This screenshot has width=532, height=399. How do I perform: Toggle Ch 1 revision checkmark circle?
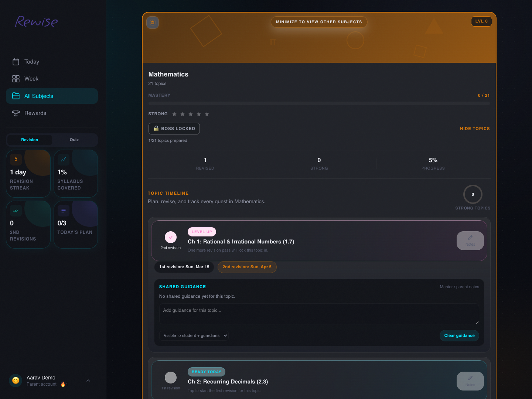click(171, 237)
